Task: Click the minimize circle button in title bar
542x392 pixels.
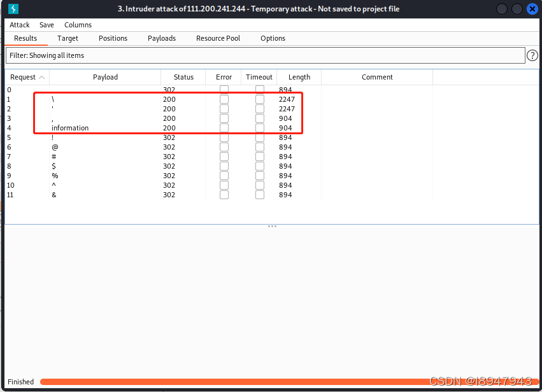Action: click(502, 9)
